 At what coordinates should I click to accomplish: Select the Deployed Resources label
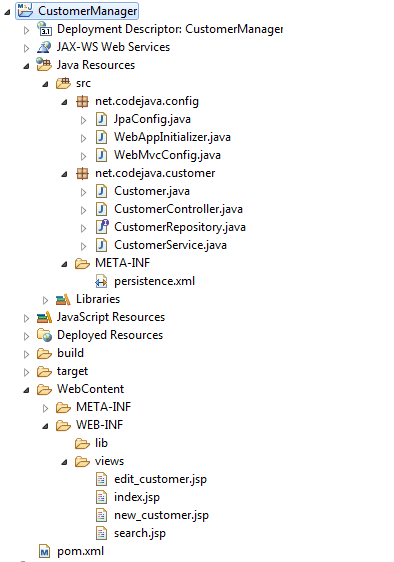(x=110, y=335)
